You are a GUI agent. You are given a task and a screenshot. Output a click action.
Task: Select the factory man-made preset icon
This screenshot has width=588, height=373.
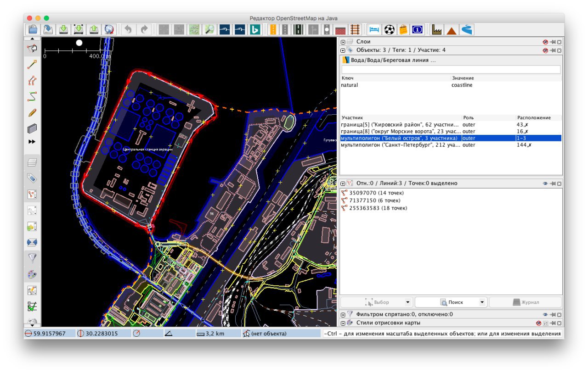click(436, 29)
